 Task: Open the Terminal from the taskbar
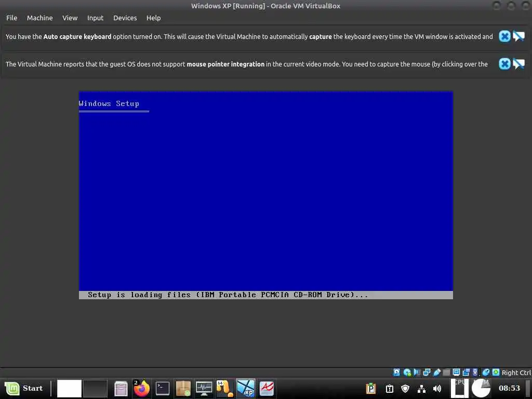click(163, 389)
